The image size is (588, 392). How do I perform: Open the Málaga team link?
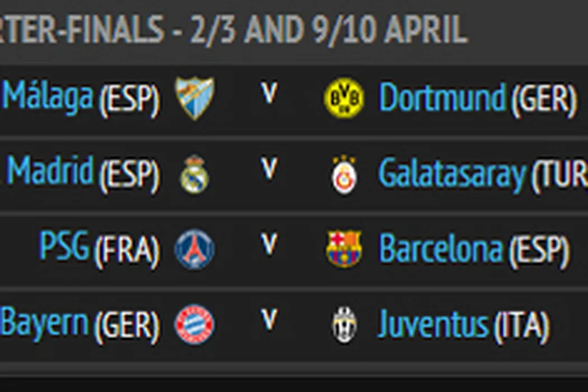coord(48,96)
